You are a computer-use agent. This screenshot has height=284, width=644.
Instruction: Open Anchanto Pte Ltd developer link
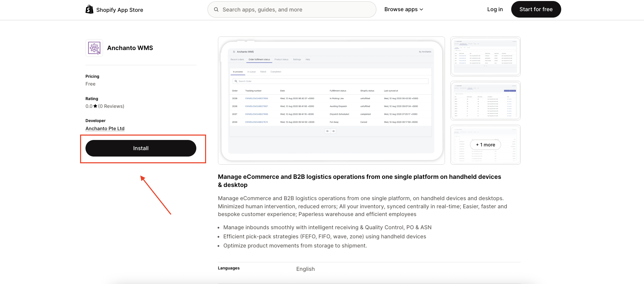coord(105,128)
